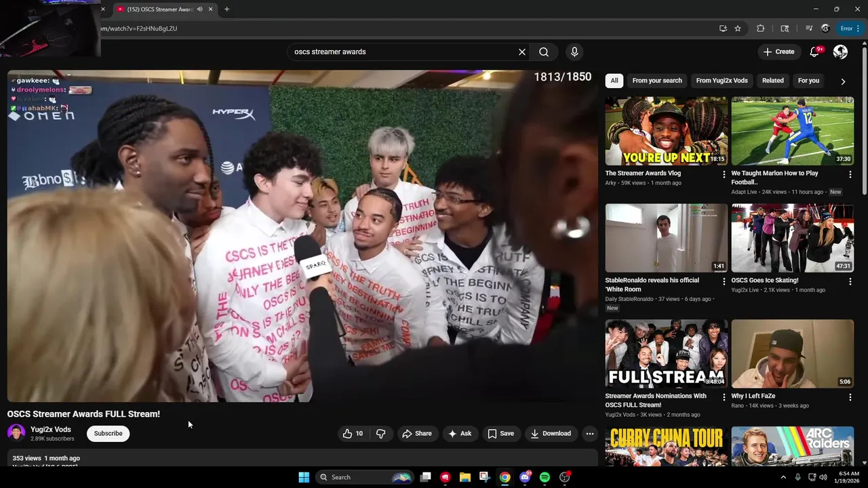This screenshot has width=868, height=488.
Task: Select the From your search chip
Action: pyautogui.click(x=657, y=81)
